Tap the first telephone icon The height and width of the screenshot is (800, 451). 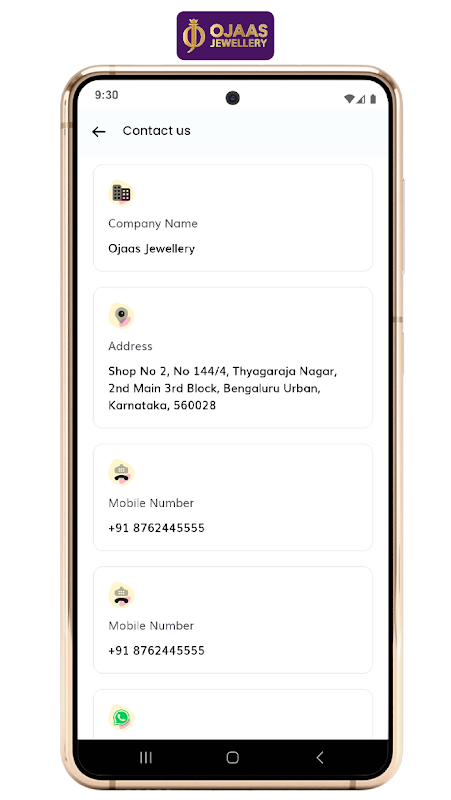[121, 472]
